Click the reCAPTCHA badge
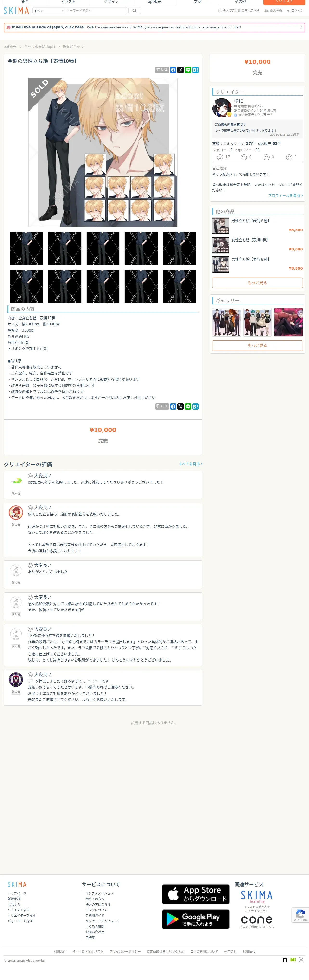309x980 pixels. (300, 915)
